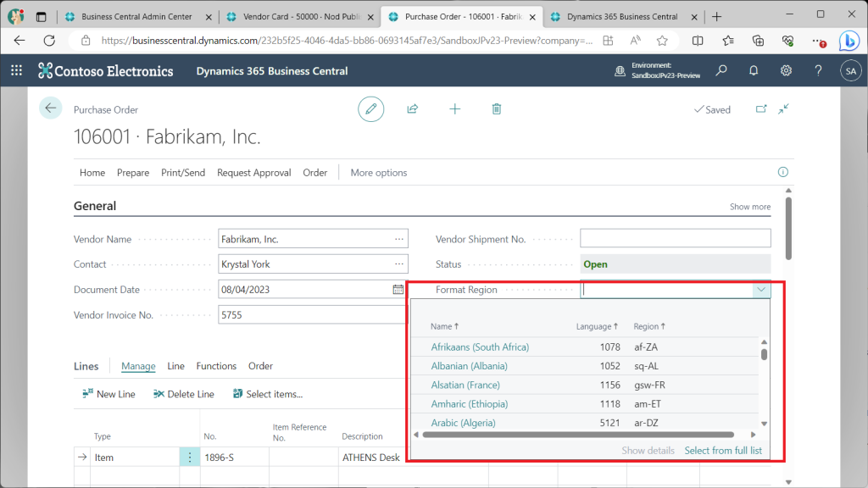Choose Amharic (Ethiopia) format region
The height and width of the screenshot is (488, 868).
470,404
